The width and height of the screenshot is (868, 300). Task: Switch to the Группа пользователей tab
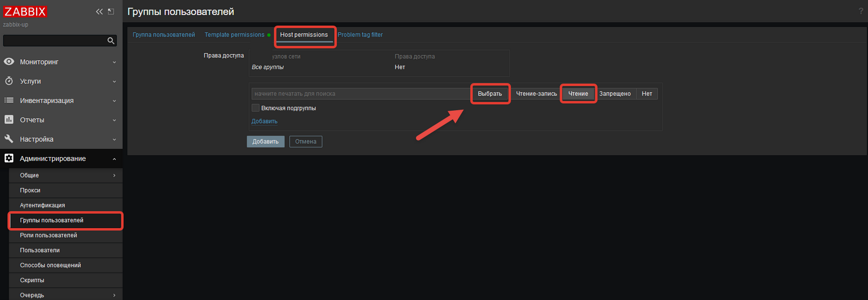point(164,34)
